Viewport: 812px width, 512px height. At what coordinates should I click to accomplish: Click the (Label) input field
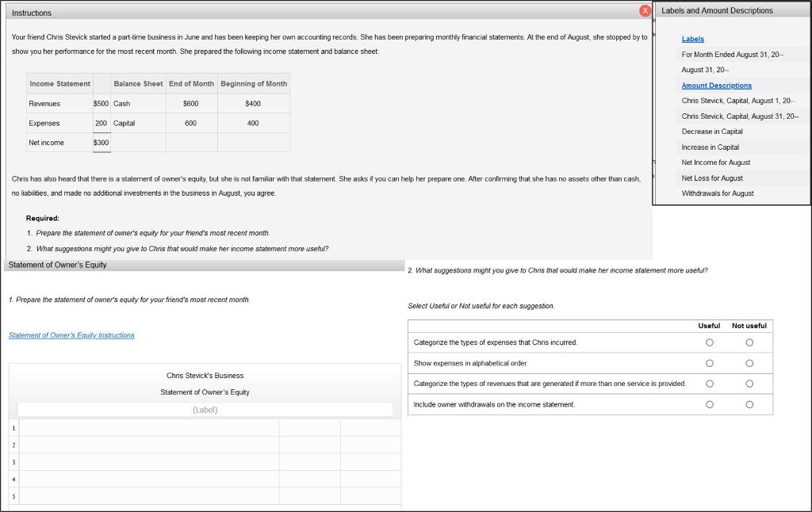coord(204,410)
